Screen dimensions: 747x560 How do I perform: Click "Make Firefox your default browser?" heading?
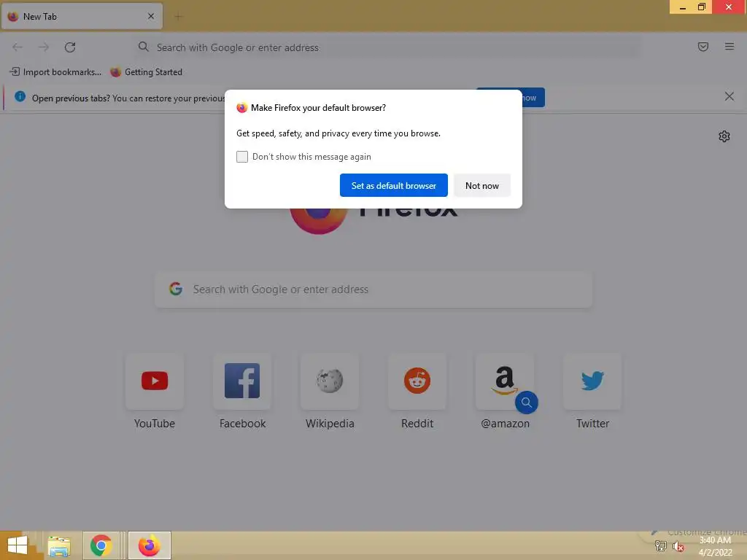318,108
